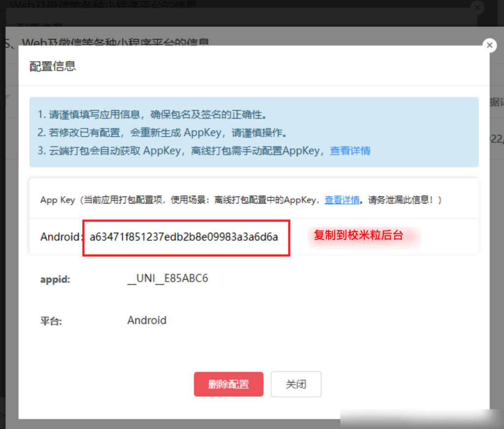Open 查看详情 link in blue notice box
Image resolution: width=504 pixels, height=429 pixels.
(350, 151)
